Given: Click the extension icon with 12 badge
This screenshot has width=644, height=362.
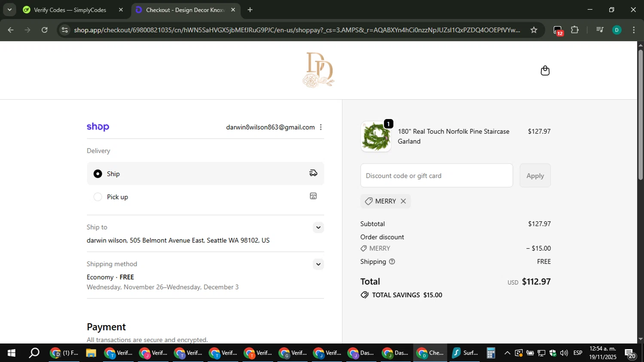Looking at the screenshot, I should click(x=558, y=30).
